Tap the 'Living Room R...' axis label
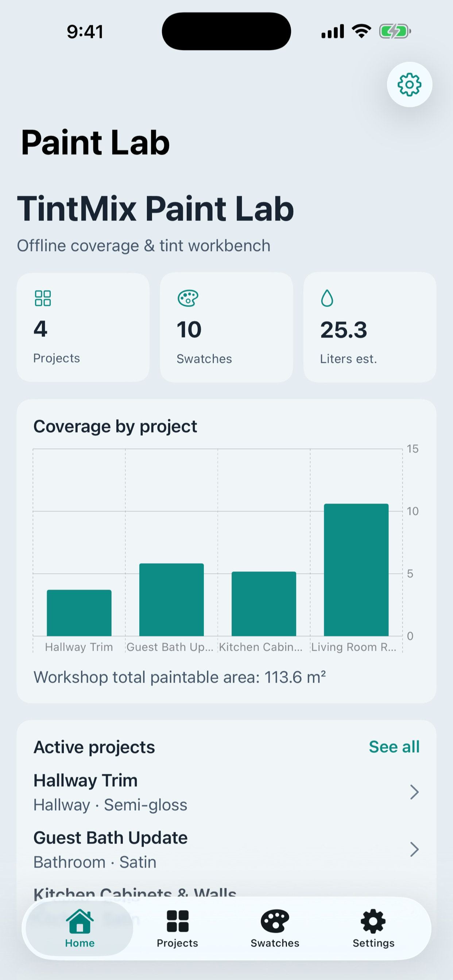The height and width of the screenshot is (980, 453). coord(354,647)
